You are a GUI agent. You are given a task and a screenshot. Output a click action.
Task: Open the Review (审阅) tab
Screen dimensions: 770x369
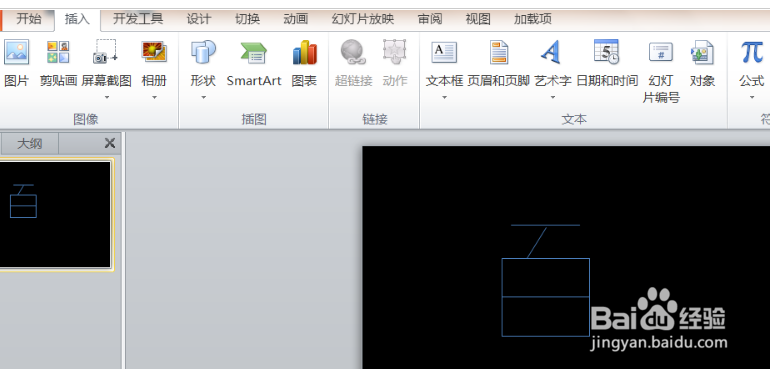coord(430,19)
